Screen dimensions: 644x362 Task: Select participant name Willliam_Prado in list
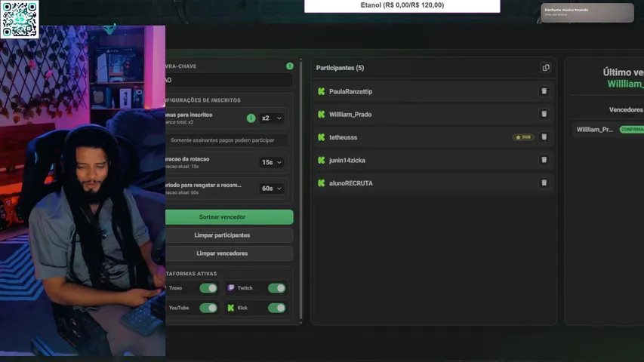click(350, 115)
